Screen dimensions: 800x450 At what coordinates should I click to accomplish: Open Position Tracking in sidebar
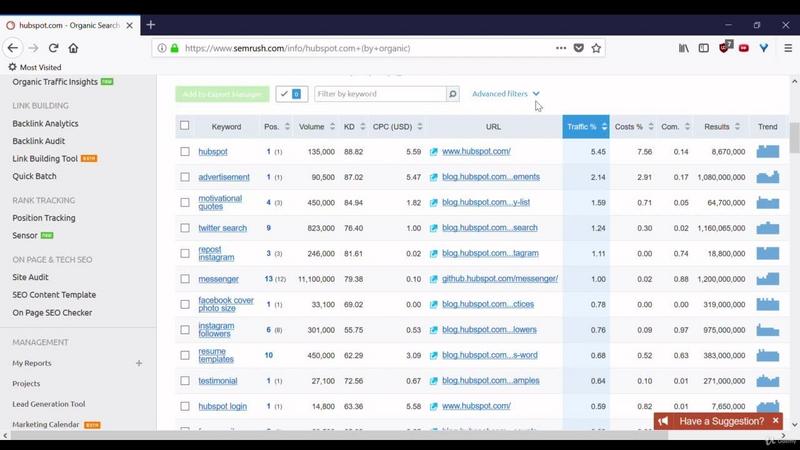44,218
